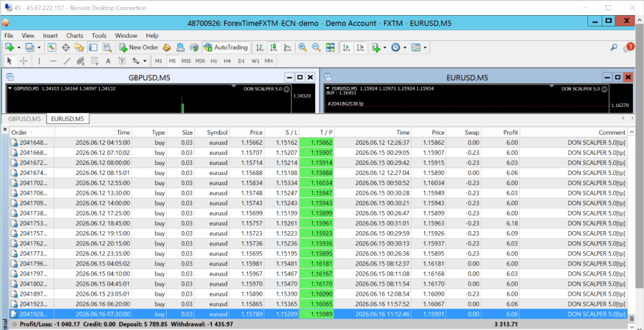Click the New Order button
644x330 pixels.
138,48
